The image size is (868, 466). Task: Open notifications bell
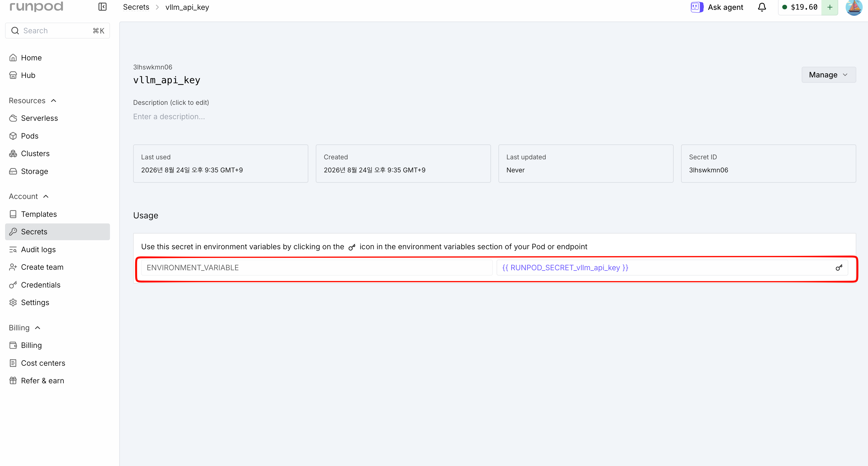pos(762,7)
